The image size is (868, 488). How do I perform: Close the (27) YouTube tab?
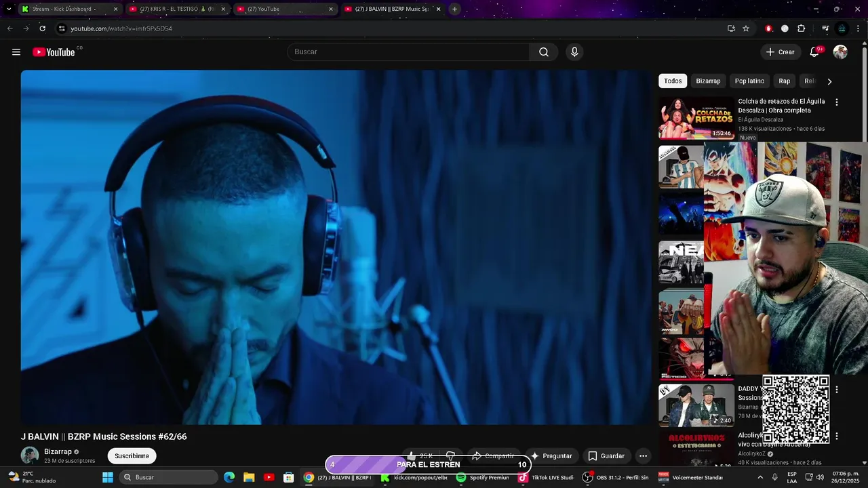[331, 9]
